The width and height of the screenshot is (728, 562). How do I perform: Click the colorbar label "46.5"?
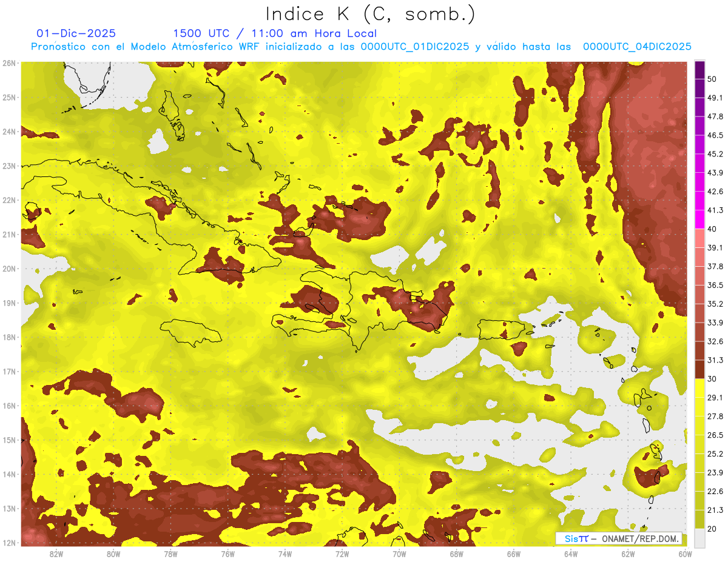point(715,136)
